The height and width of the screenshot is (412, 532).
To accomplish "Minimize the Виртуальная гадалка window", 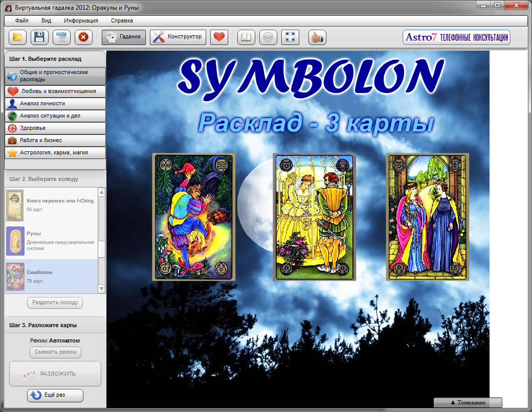I will tap(483, 6).
